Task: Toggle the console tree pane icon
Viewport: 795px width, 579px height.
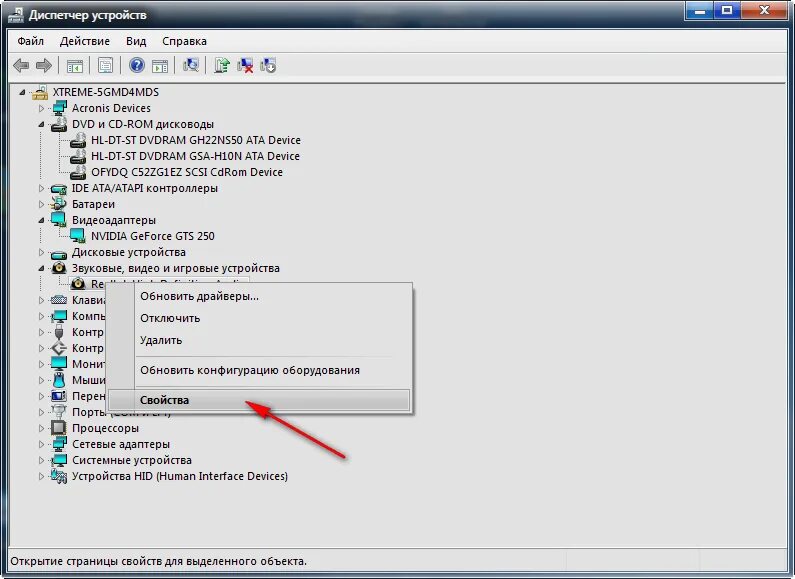Action: coord(75,65)
